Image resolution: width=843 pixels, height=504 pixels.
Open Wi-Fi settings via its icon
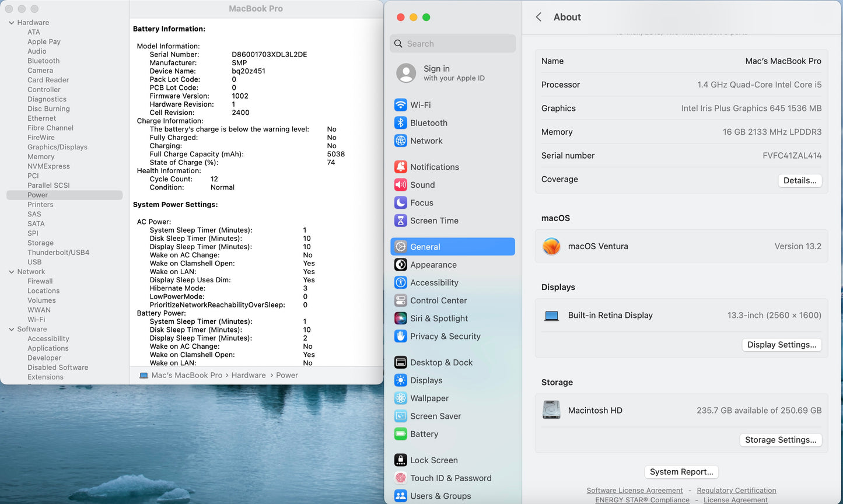[401, 104]
